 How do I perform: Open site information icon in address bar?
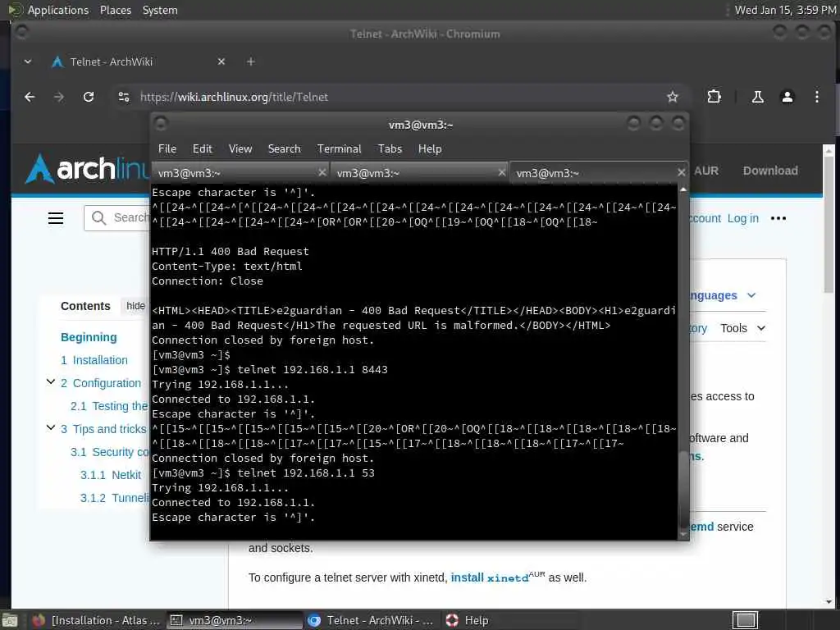click(124, 97)
